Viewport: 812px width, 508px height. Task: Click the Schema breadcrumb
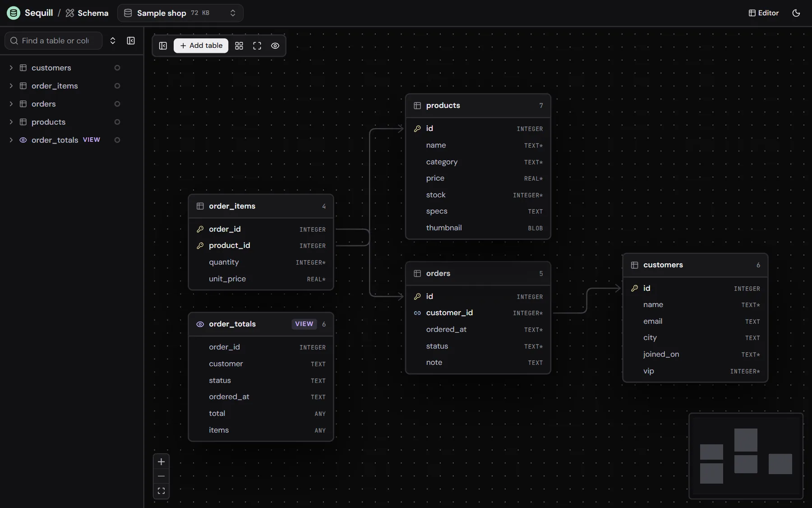pyautogui.click(x=87, y=13)
